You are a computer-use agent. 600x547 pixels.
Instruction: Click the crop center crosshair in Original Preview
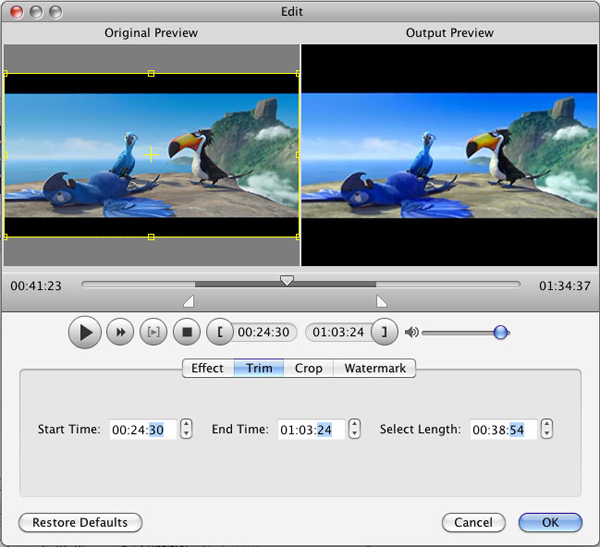(151, 155)
